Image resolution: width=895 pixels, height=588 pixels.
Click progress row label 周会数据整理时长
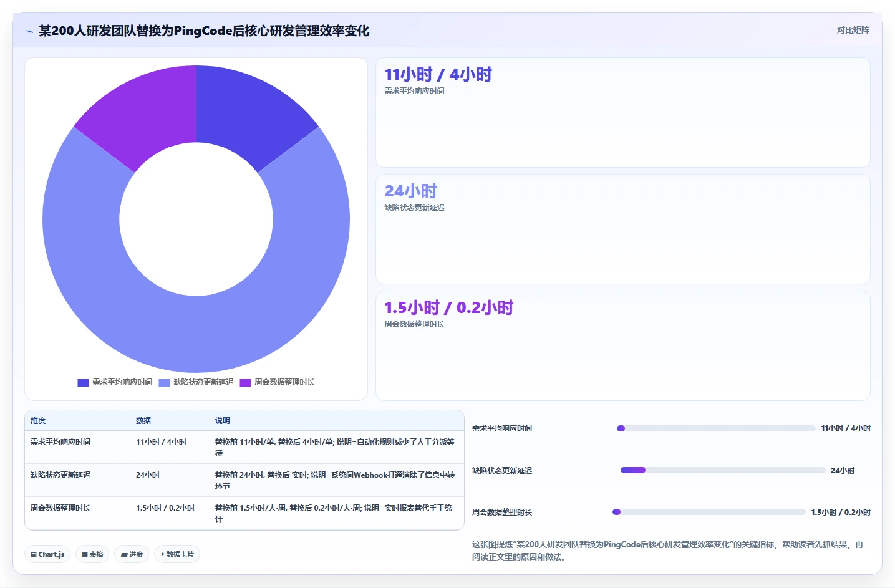[502, 513]
